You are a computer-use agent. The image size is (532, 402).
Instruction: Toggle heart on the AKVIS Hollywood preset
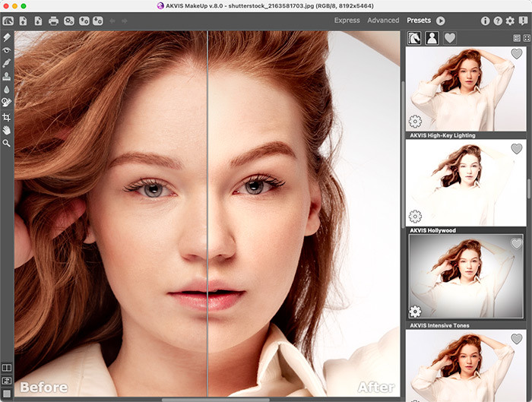tap(517, 149)
